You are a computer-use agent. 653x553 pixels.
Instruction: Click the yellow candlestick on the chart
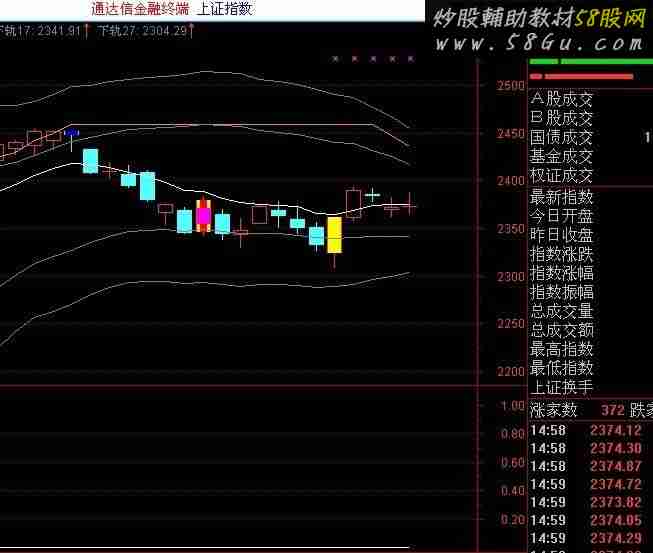(334, 234)
